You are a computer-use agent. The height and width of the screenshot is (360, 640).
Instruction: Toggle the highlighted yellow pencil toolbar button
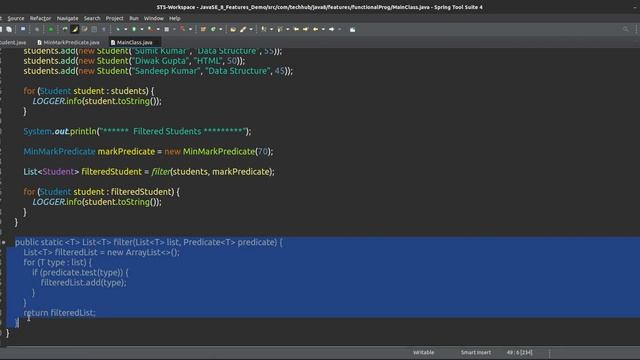pos(75,29)
